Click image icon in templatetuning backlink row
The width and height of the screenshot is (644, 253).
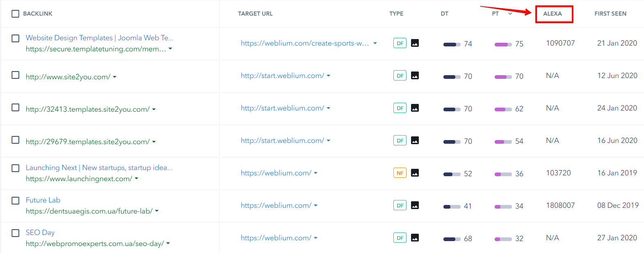[415, 43]
